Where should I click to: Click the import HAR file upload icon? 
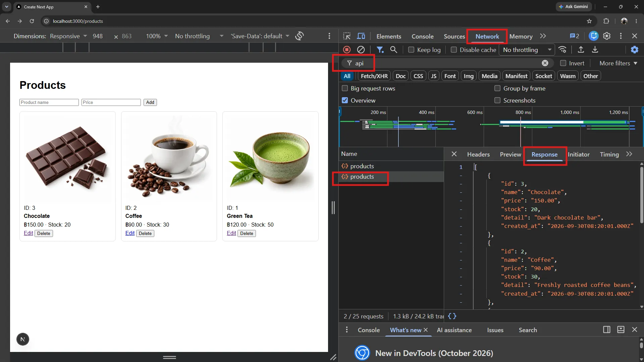(581, 50)
